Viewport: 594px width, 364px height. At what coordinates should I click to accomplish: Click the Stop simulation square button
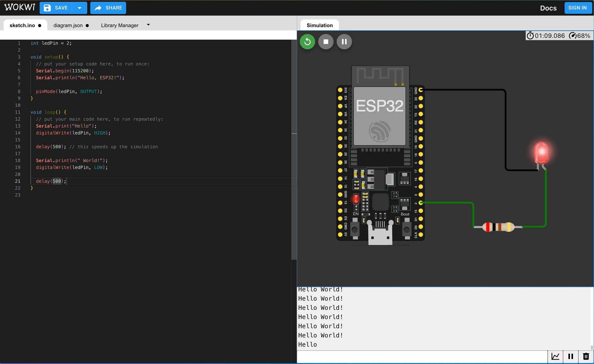tap(326, 41)
